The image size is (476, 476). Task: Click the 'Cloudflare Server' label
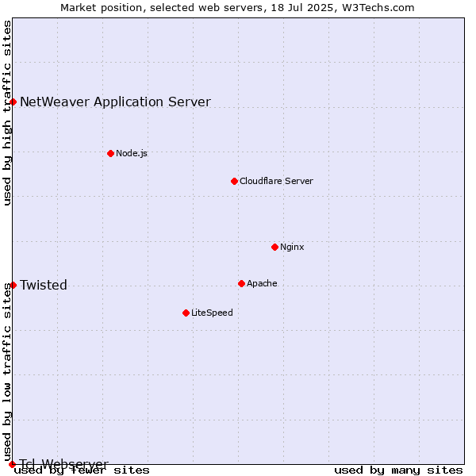(276, 181)
